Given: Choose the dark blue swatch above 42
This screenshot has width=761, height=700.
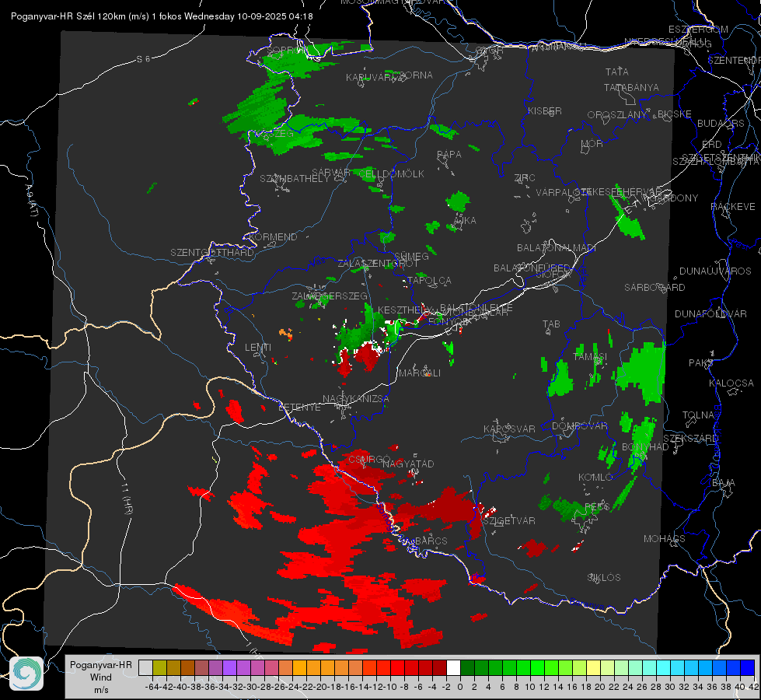Looking at the screenshot, I should tap(748, 667).
